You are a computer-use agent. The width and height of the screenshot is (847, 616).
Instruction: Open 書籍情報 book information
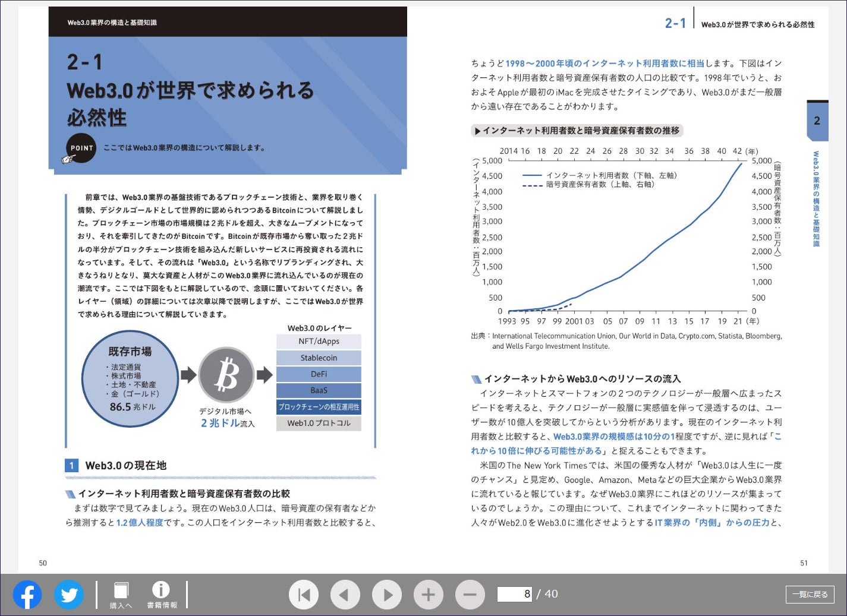[162, 595]
